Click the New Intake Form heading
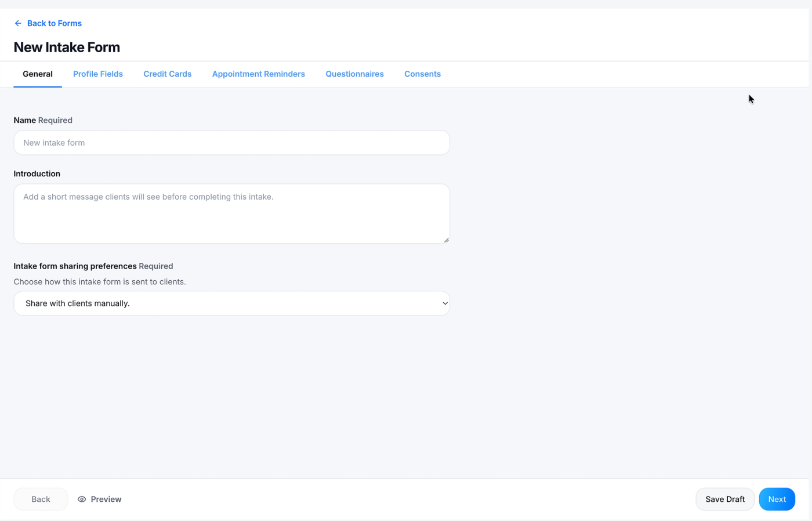The width and height of the screenshot is (812, 521). tap(67, 48)
